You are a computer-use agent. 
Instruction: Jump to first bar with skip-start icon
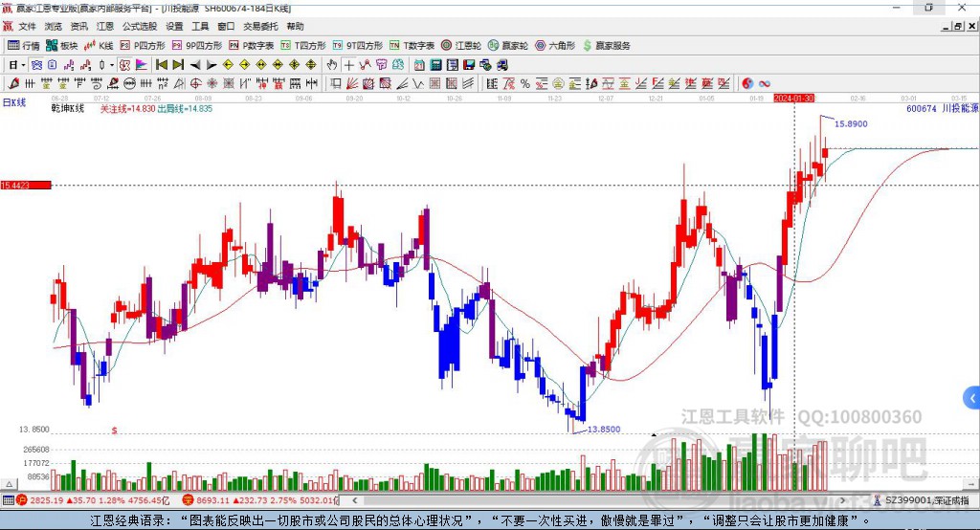(161, 64)
